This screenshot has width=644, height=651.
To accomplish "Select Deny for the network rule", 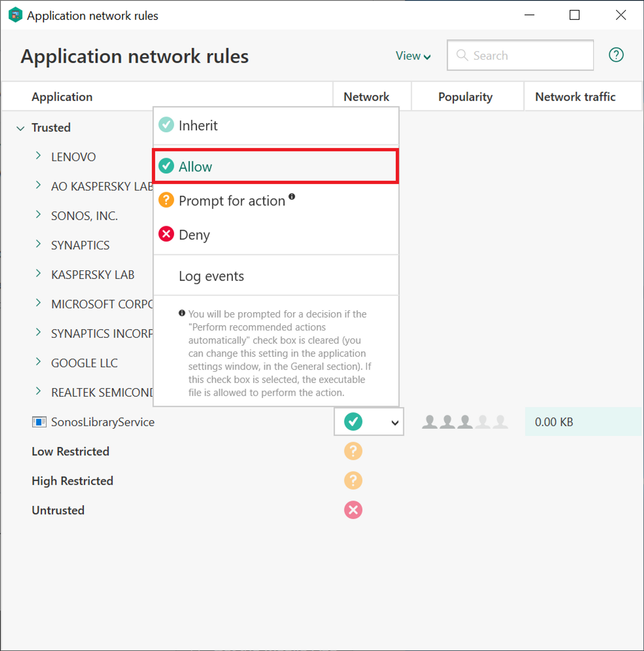I will click(194, 235).
